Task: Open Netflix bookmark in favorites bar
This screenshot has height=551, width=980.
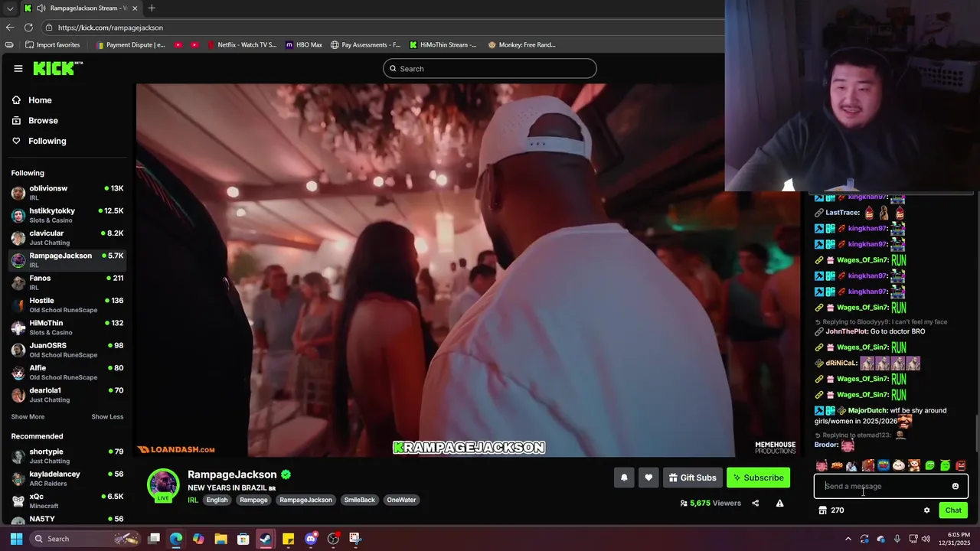Action: (241, 45)
